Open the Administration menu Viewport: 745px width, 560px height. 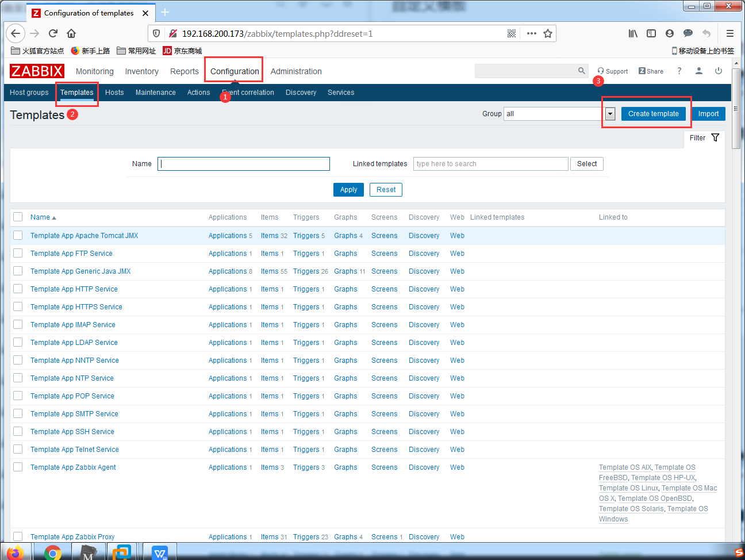(x=296, y=71)
